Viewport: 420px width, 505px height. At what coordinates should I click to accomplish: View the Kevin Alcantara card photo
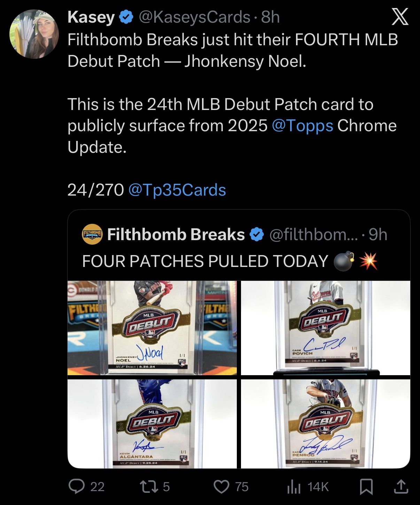(x=152, y=424)
